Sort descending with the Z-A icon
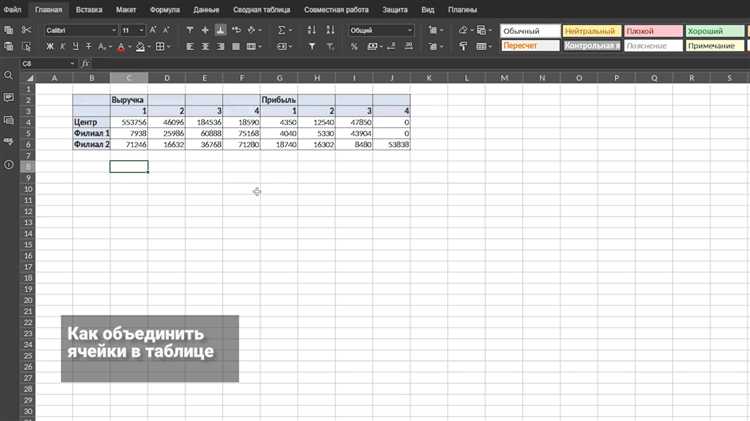 point(330,30)
